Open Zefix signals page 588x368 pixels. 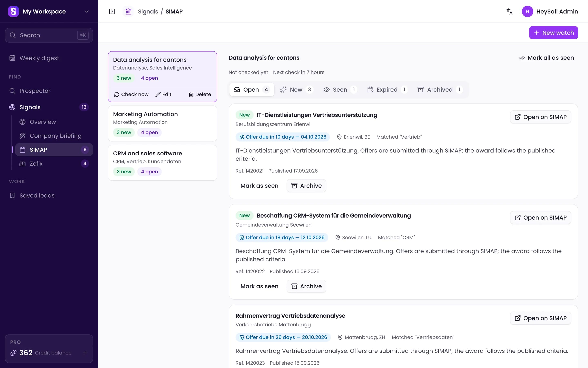point(54,164)
